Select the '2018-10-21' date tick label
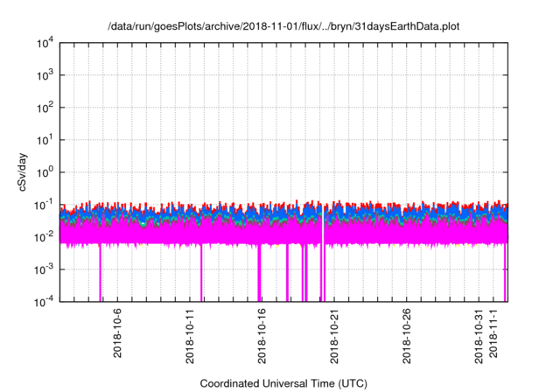The height and width of the screenshot is (392, 560). point(334,336)
